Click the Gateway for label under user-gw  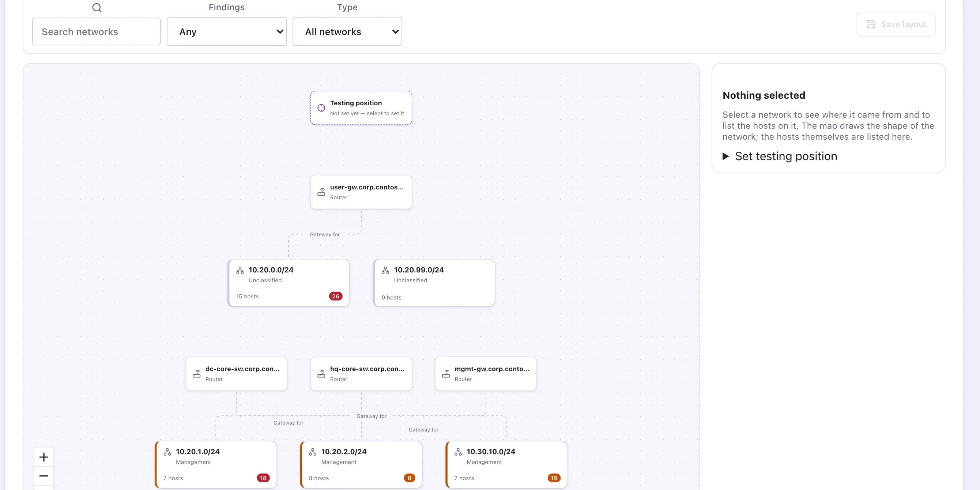(x=324, y=234)
